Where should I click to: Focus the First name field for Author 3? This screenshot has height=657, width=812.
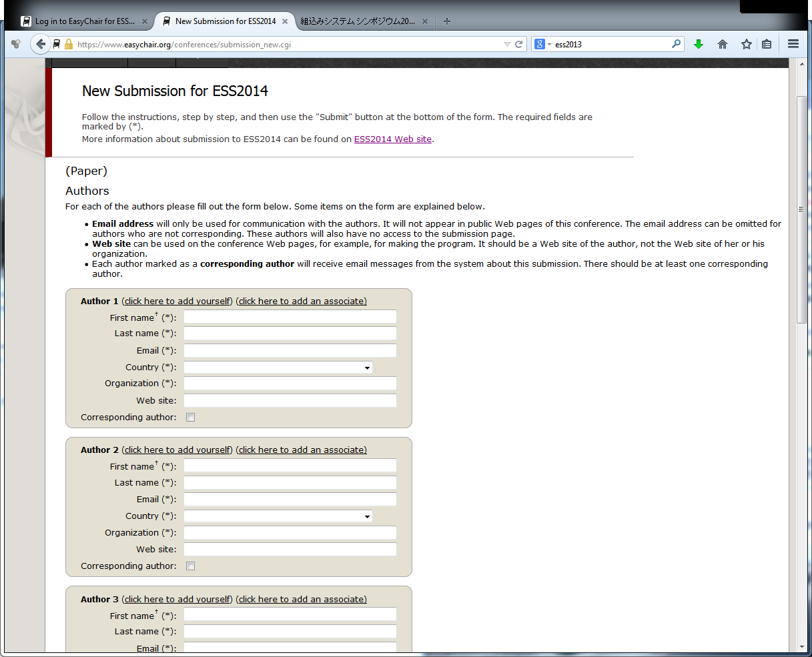pyautogui.click(x=290, y=615)
